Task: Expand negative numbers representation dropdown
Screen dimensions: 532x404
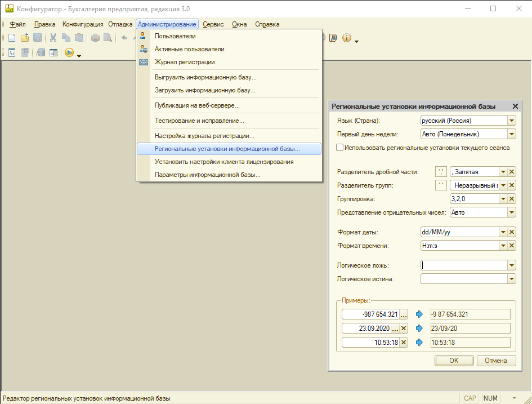Action: [511, 212]
